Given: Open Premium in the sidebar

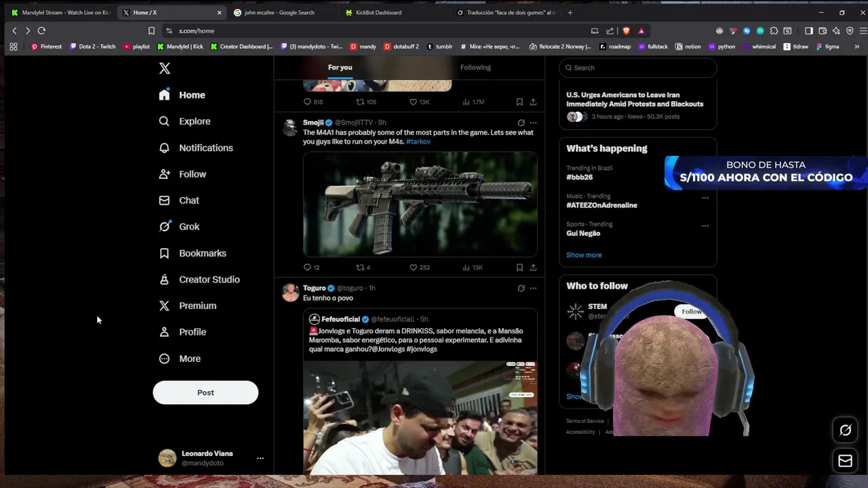Looking at the screenshot, I should point(187,306).
